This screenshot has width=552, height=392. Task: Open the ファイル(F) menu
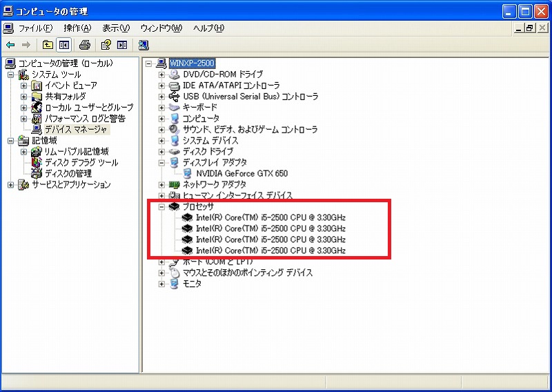36,28
